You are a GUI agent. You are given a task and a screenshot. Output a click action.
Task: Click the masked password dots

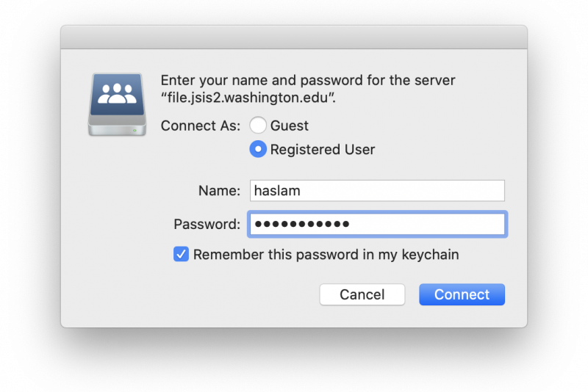(x=302, y=225)
